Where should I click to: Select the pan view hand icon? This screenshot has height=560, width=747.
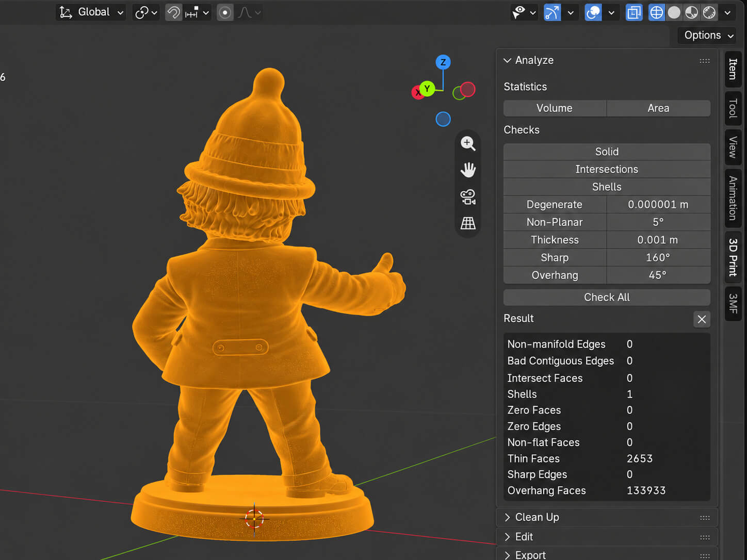tap(468, 170)
